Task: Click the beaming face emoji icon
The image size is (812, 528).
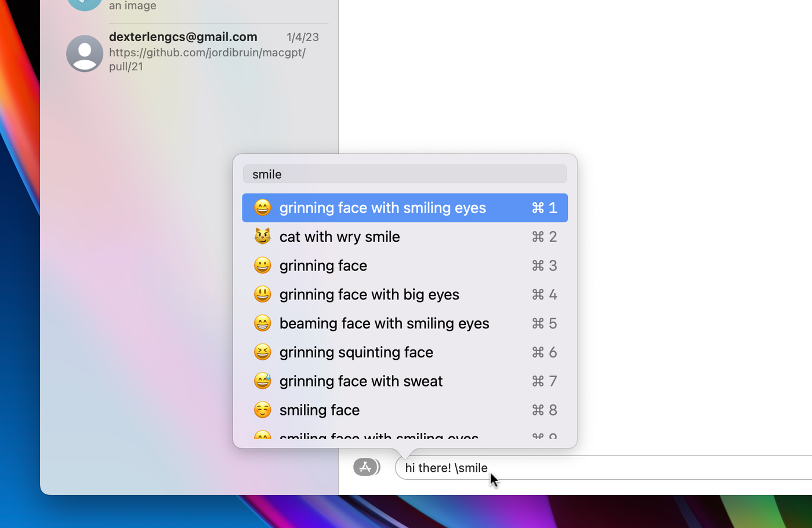Action: pos(262,323)
